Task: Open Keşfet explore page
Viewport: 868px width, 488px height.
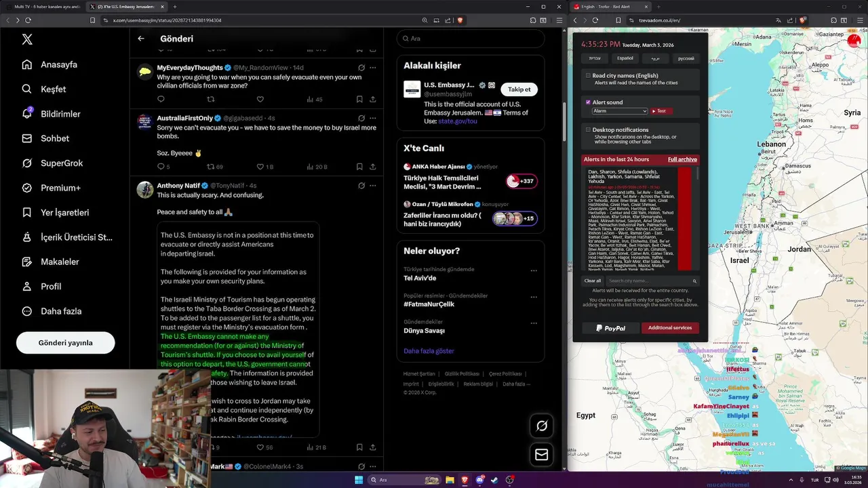Action: pyautogui.click(x=44, y=89)
